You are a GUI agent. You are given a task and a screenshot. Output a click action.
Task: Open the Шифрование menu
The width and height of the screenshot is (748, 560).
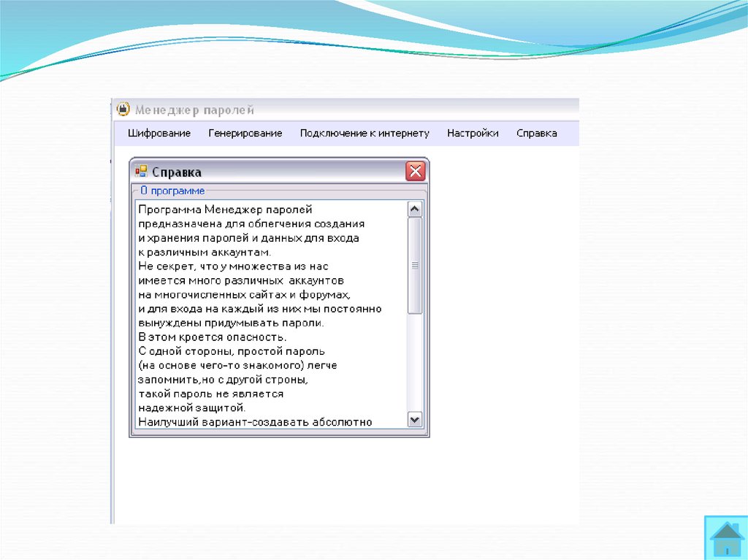(159, 133)
